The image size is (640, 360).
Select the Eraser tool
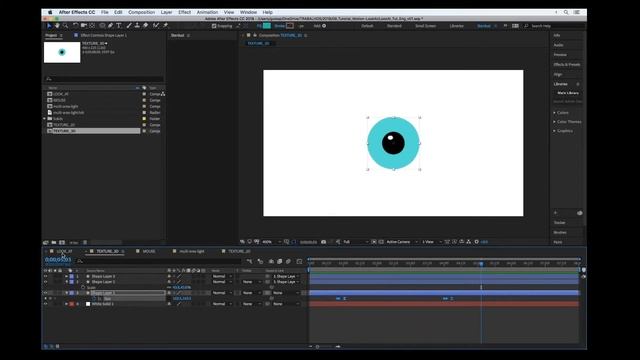145,26
